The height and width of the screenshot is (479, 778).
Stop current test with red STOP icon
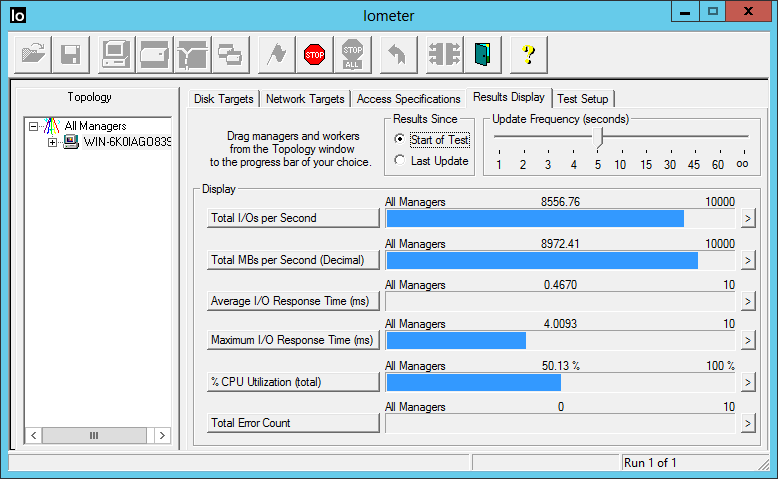[315, 55]
